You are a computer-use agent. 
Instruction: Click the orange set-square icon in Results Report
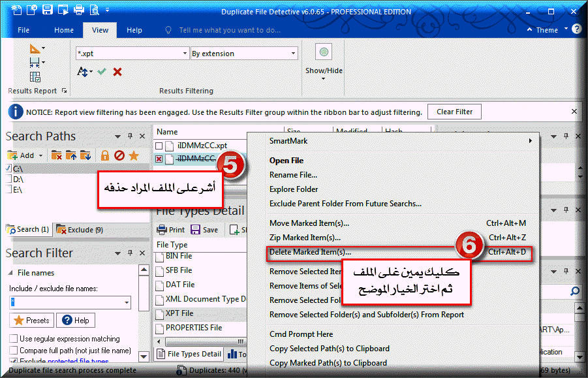(35, 49)
